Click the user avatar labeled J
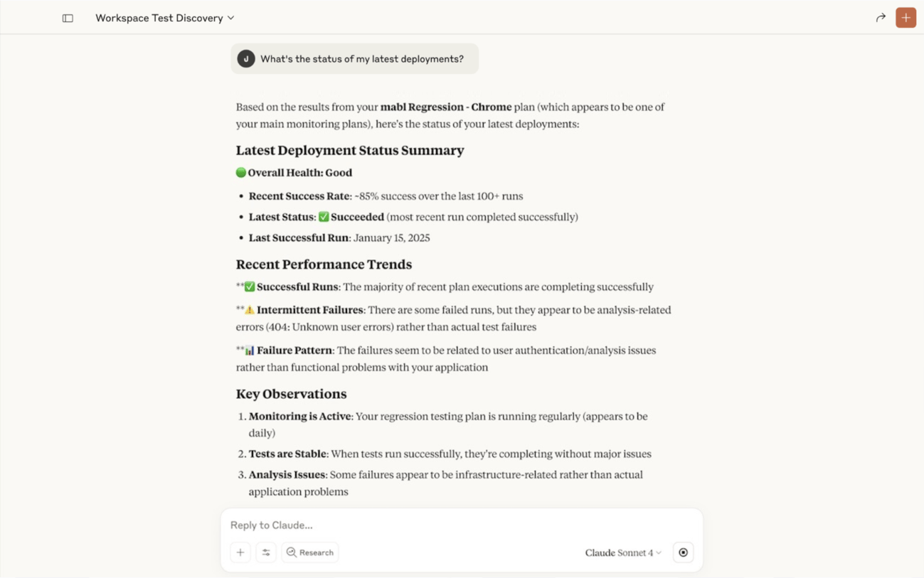 [246, 59]
